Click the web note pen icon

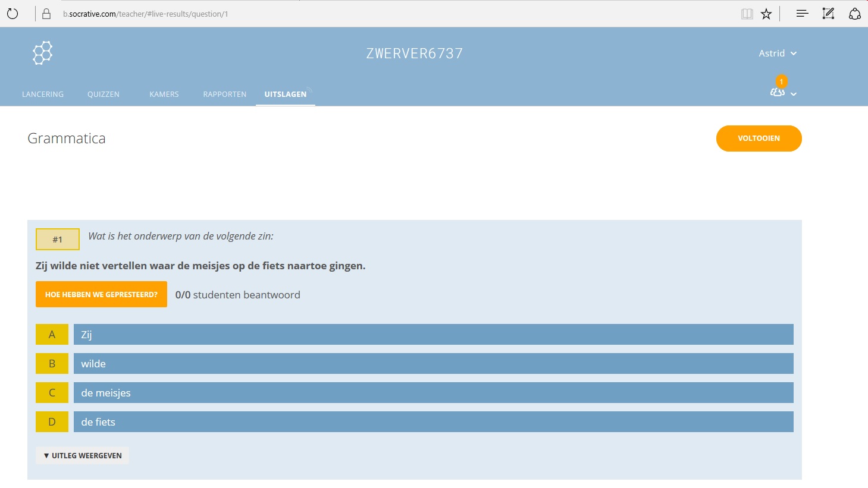(828, 14)
